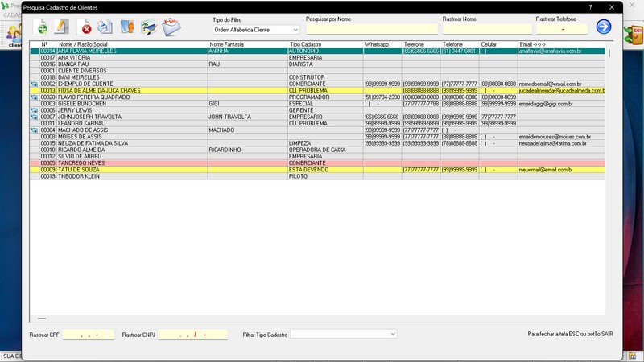Click the exit door icon behind dialog
The image size is (644, 362).
point(634,35)
